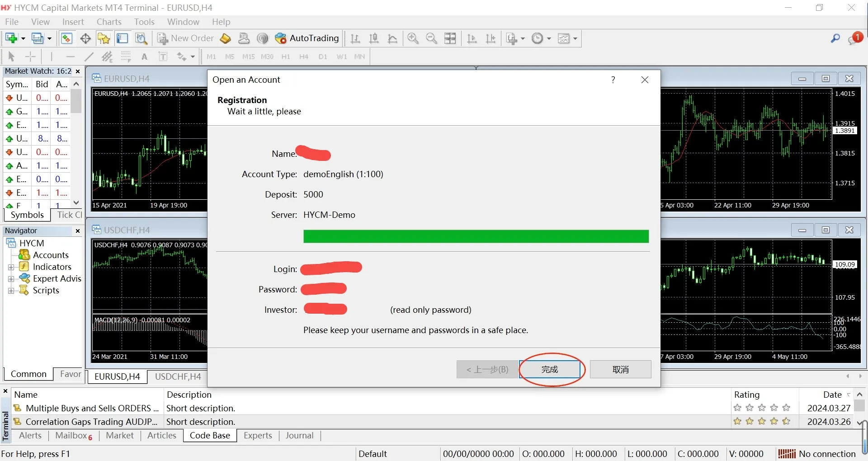Open MetaEditor gold book icon
The image size is (868, 461).
(x=225, y=38)
